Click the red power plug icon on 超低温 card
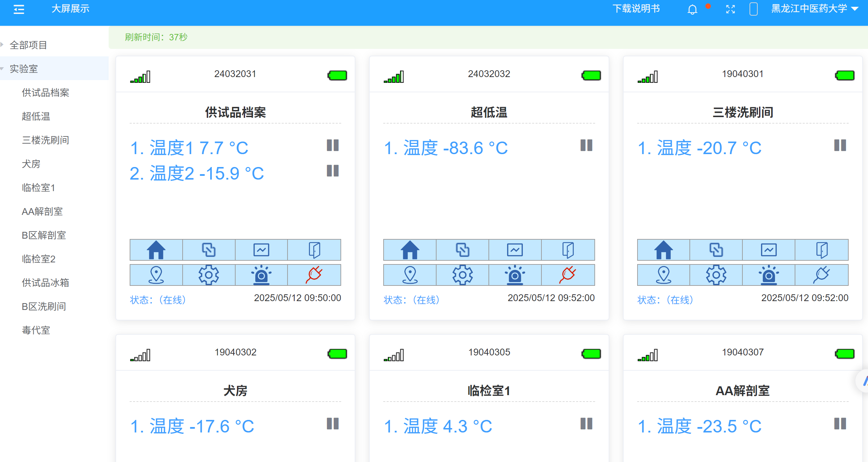 tap(567, 275)
